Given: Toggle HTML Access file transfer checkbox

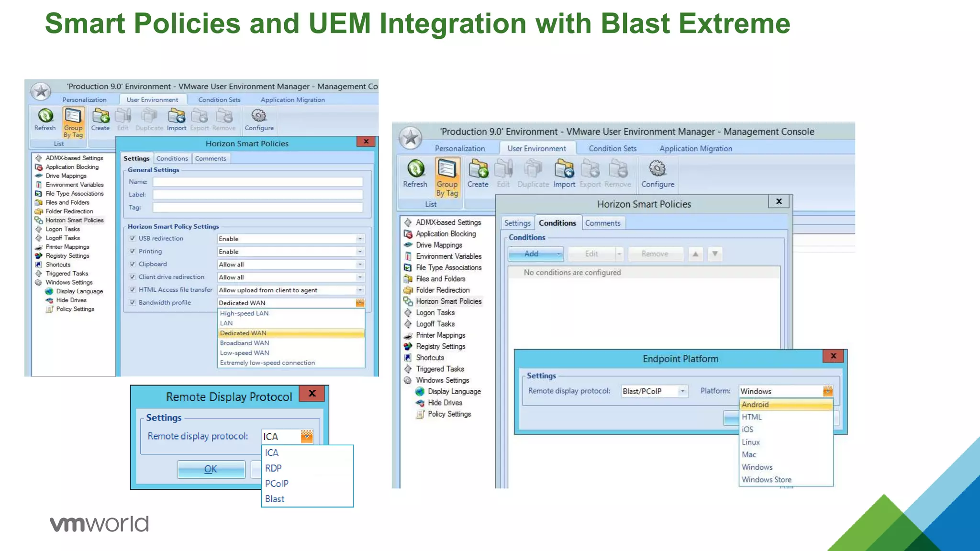Looking at the screenshot, I should click(133, 289).
